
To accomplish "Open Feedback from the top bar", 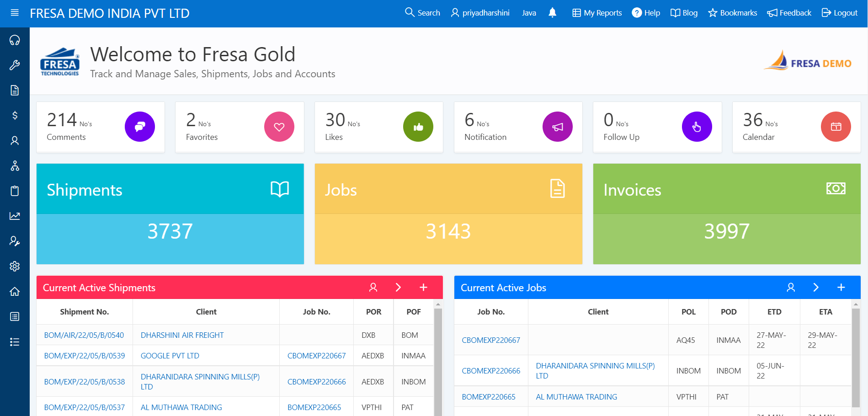I will tap(789, 13).
